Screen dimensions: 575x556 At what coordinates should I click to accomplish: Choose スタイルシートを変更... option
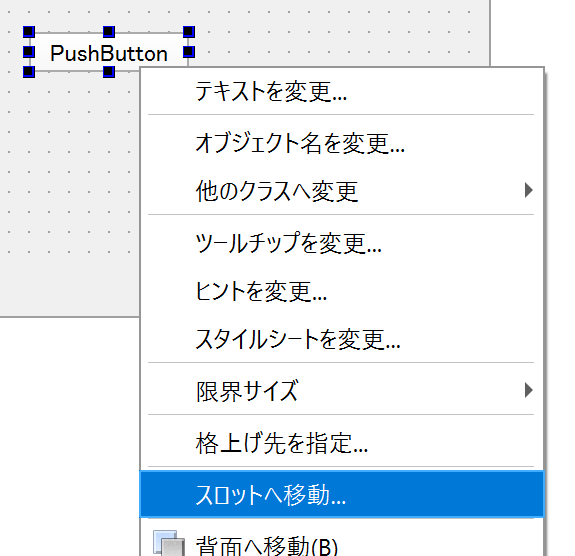341,339
